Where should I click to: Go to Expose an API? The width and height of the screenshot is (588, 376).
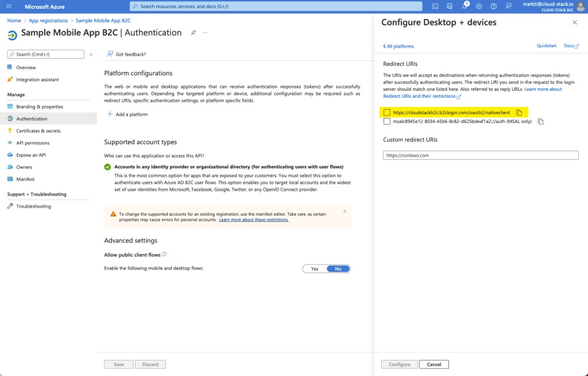click(31, 155)
